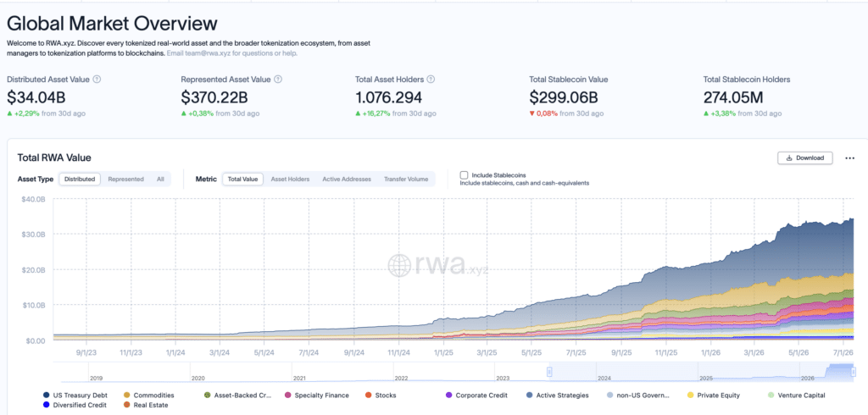Viewport: 868px width, 415px height.
Task: Open the three-dot chart options menu
Action: click(849, 158)
